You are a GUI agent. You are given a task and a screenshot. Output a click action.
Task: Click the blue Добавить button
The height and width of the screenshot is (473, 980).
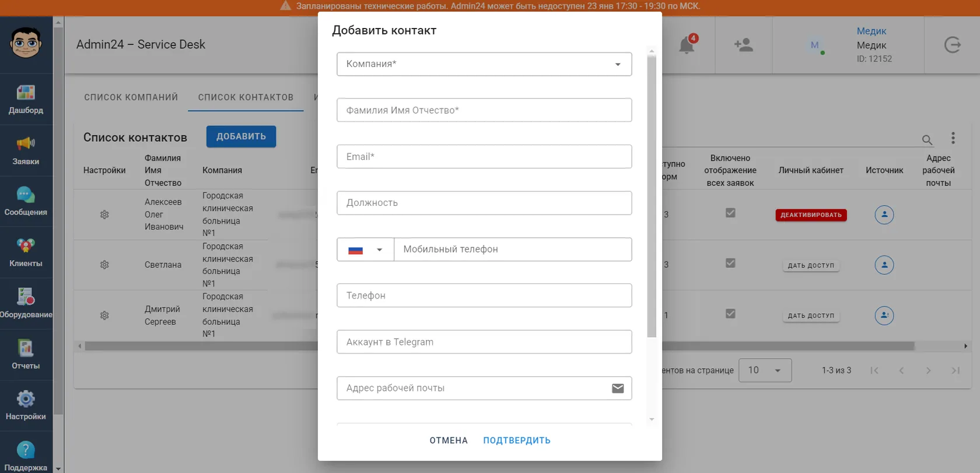pos(241,136)
